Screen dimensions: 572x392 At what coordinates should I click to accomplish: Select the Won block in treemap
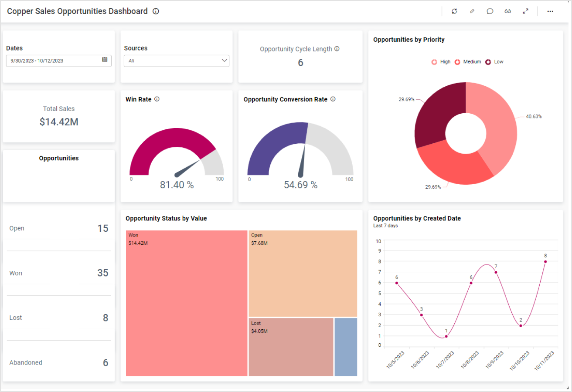tap(187, 303)
